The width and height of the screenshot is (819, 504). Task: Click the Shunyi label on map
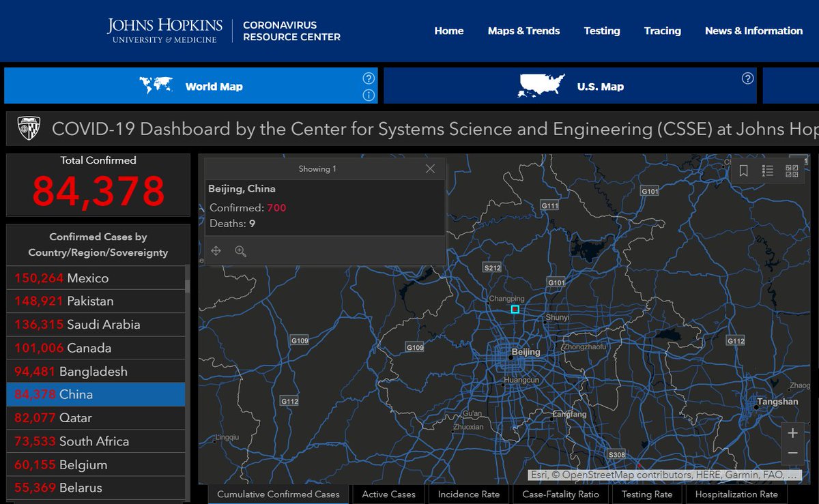coord(557,317)
